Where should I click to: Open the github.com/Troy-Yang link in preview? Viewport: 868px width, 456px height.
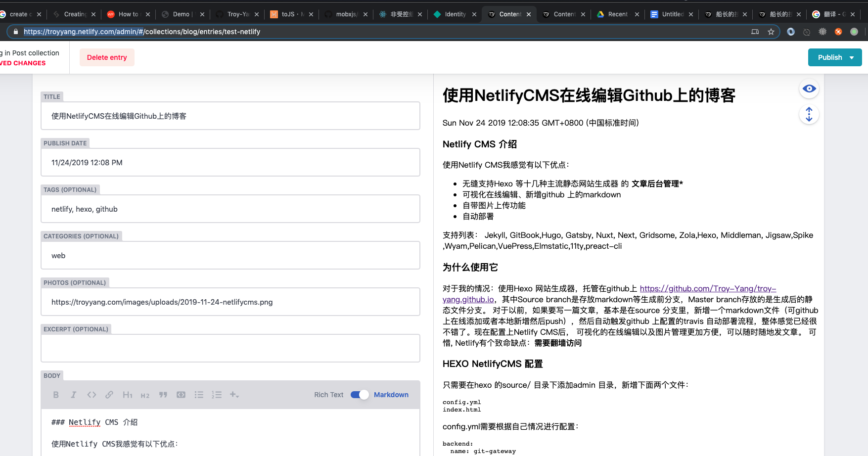(x=707, y=288)
